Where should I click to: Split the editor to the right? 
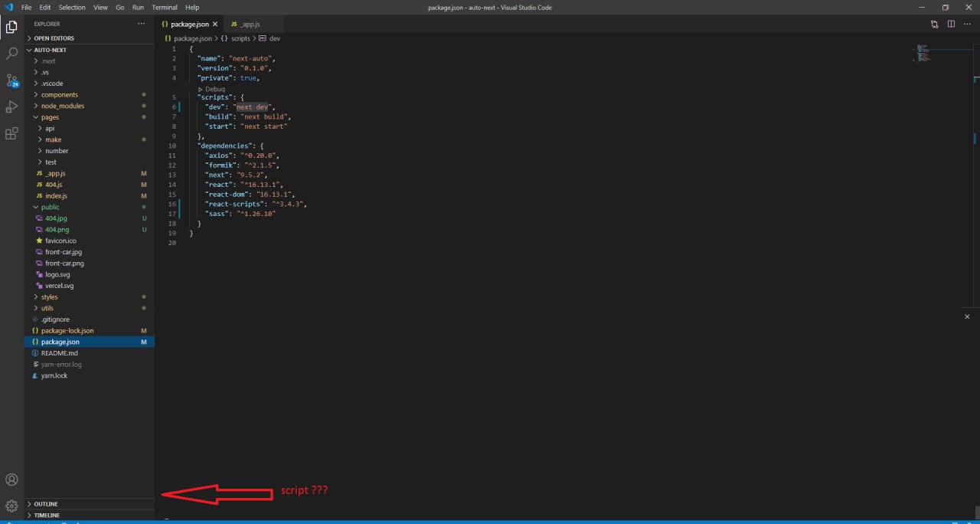pos(951,24)
